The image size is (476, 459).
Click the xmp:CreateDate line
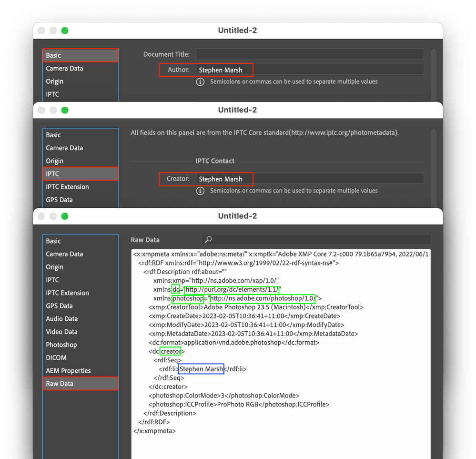pyautogui.click(x=244, y=316)
